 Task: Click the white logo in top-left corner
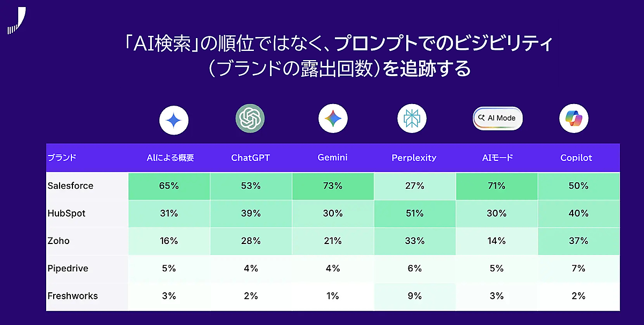click(x=17, y=21)
